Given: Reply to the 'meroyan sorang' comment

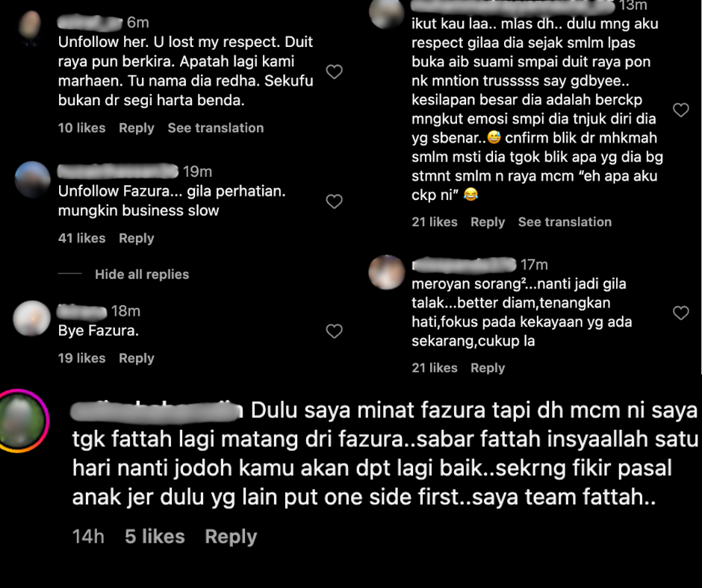Looking at the screenshot, I should point(488,368).
